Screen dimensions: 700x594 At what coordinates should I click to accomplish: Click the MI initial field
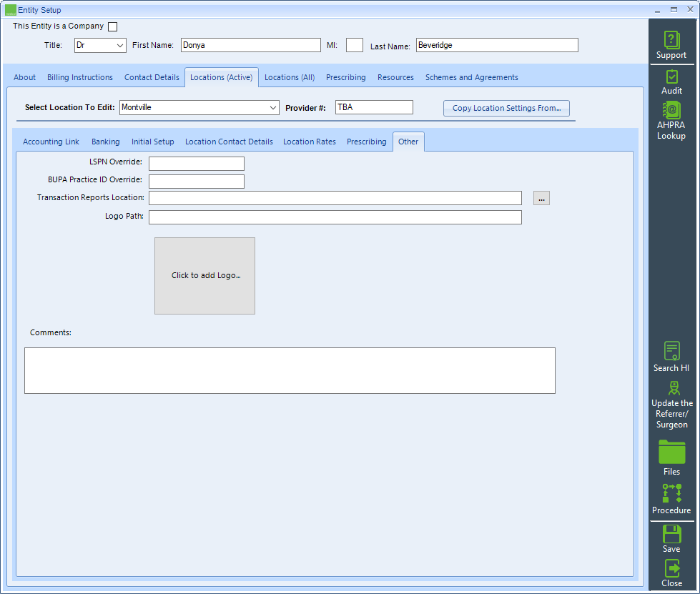355,45
